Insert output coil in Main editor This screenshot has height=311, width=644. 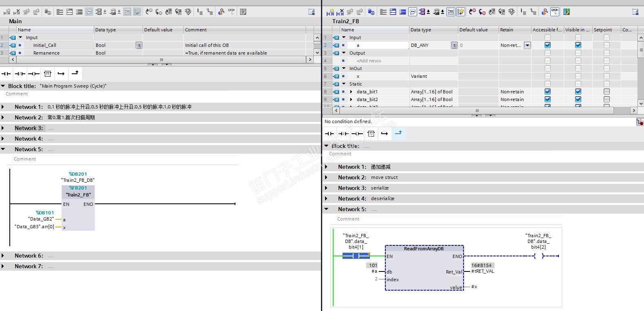(x=34, y=74)
